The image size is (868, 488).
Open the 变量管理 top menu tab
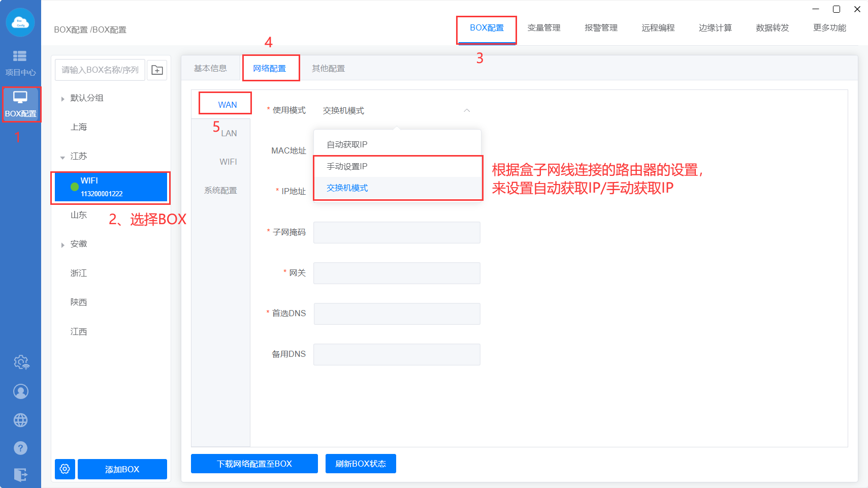pos(543,28)
